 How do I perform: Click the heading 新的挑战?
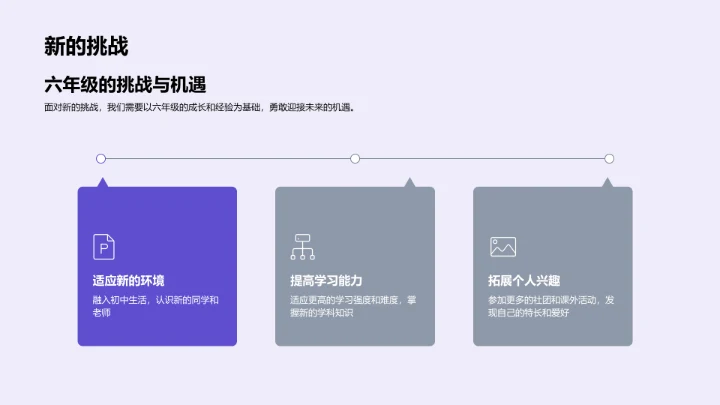pos(86,46)
